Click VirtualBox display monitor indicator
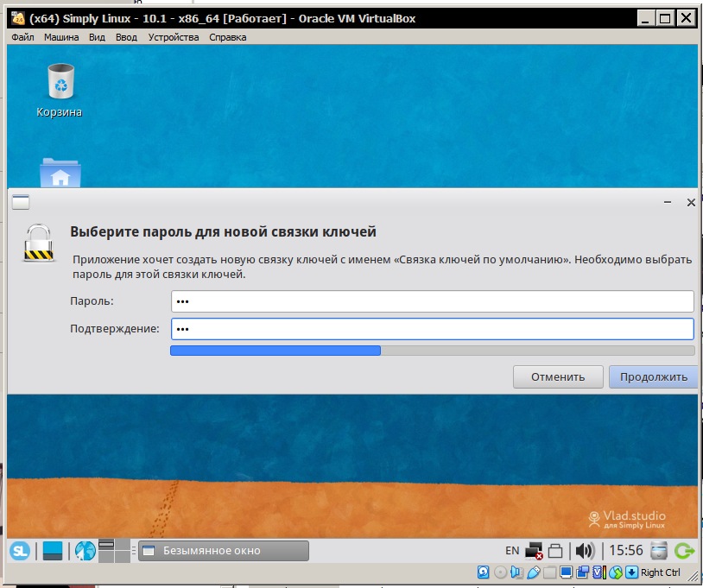703x588 pixels. pos(567,572)
